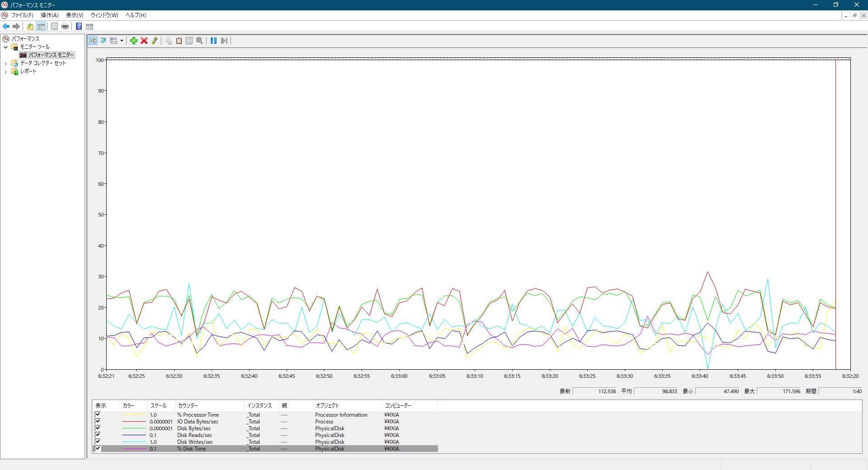
Task: Click View Current Activity graph icon
Action: [x=93, y=41]
